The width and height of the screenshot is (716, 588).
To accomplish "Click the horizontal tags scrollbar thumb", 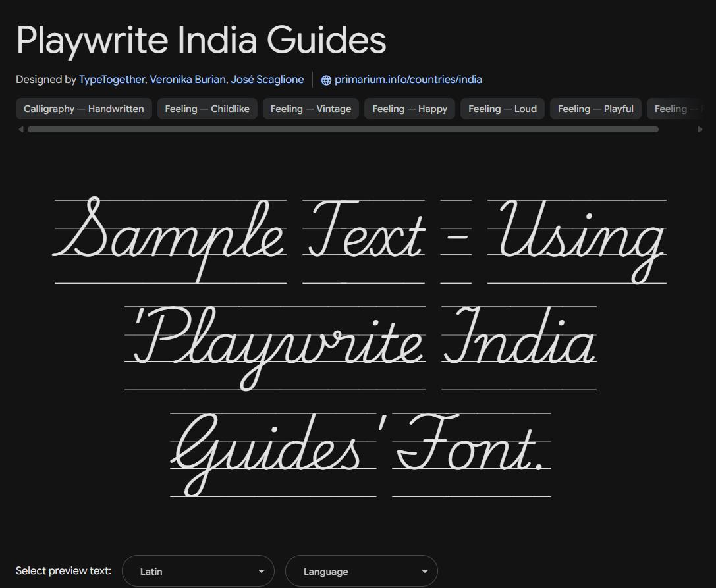I will pyautogui.click(x=343, y=130).
